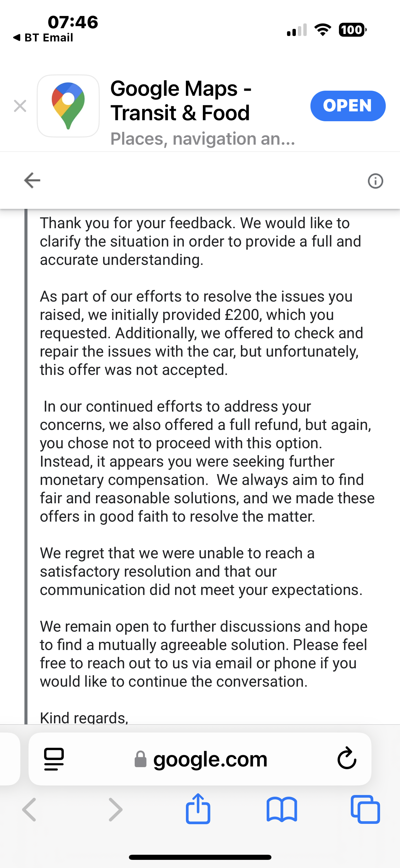
Task: Open Safari page settings reader icon
Action: pos(54,759)
